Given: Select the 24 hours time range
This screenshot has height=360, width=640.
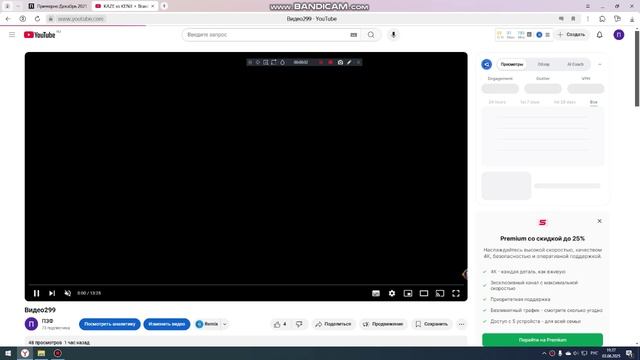Looking at the screenshot, I should (497, 102).
